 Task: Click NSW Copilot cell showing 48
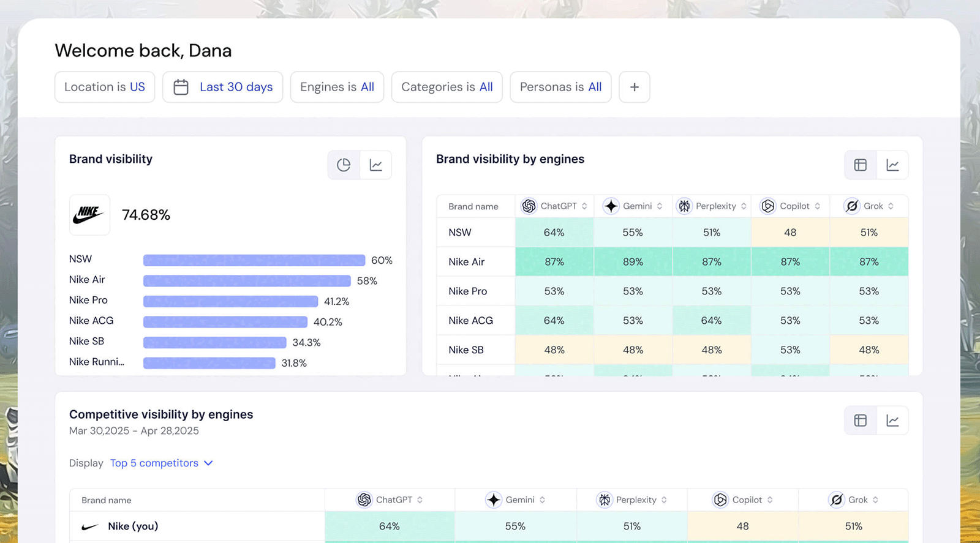[790, 233]
